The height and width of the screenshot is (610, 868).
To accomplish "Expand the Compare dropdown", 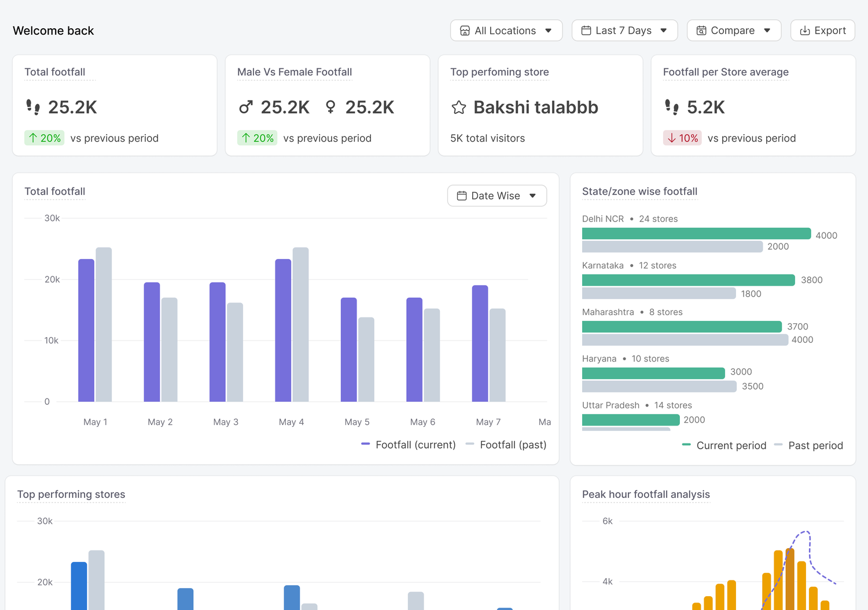I will pos(734,31).
